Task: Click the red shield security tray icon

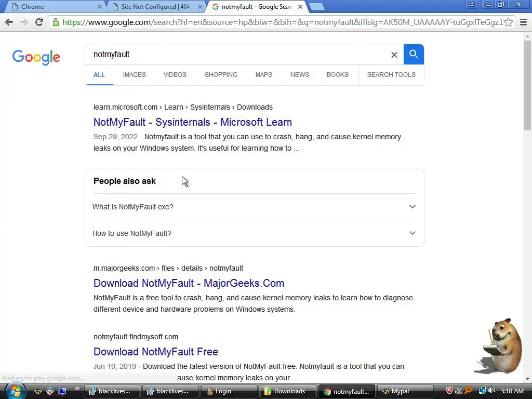Action: [449, 391]
